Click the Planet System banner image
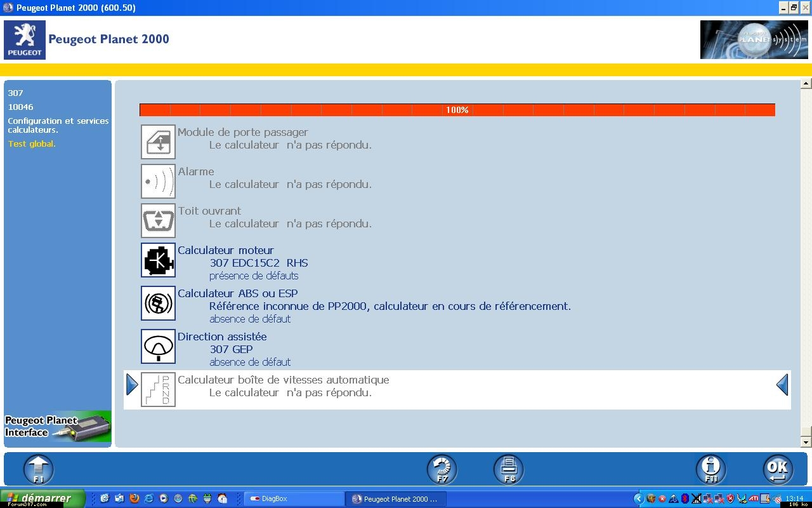The height and width of the screenshot is (508, 812). 754,39
